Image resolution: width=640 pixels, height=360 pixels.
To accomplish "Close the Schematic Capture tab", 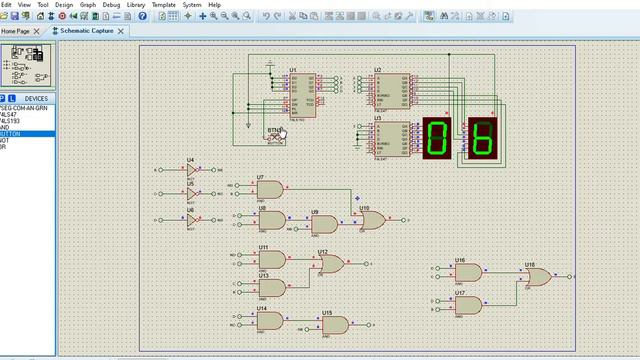I will click(x=121, y=31).
